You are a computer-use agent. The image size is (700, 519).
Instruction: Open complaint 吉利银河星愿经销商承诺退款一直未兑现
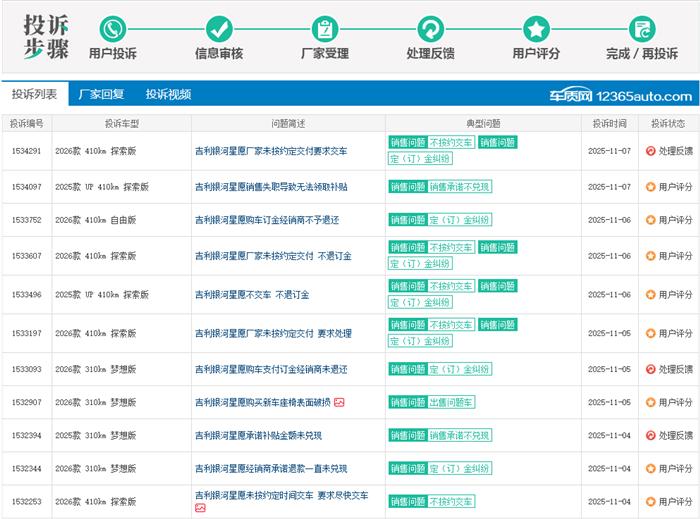pos(271,468)
